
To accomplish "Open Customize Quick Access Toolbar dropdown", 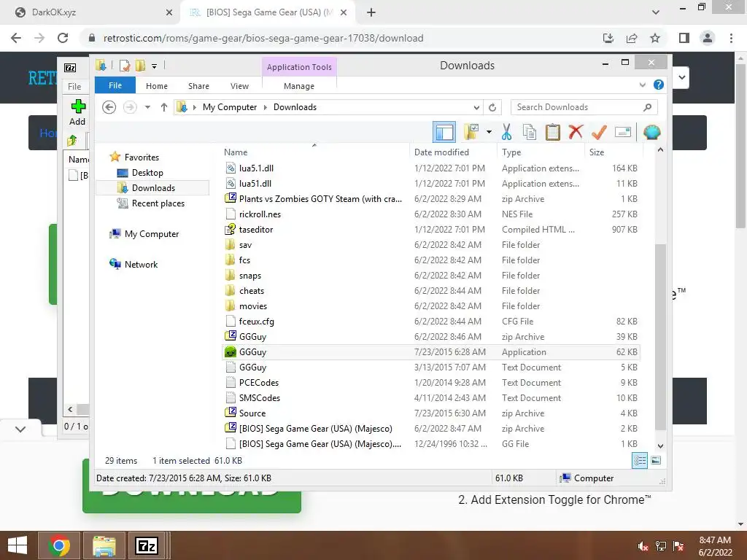I will [155, 66].
